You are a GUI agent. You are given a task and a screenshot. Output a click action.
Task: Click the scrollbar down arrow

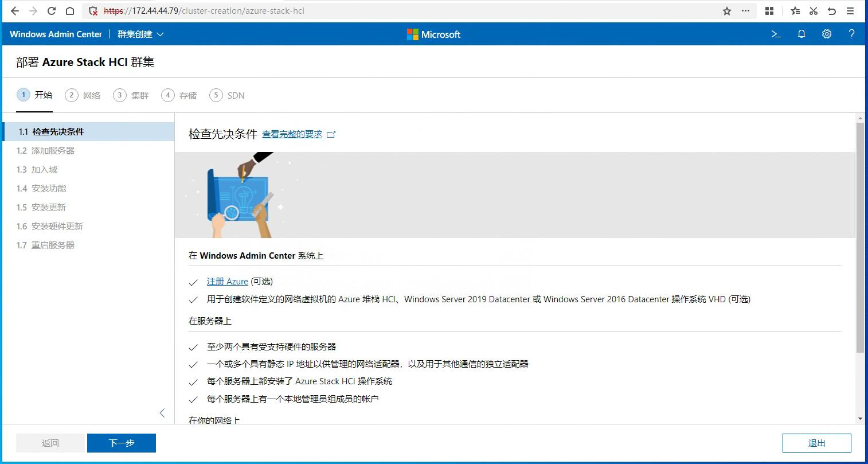(x=860, y=419)
